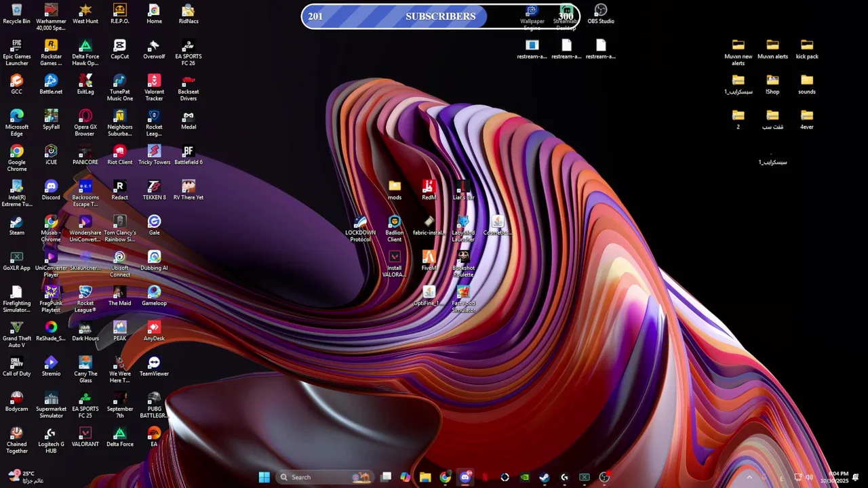The height and width of the screenshot is (488, 868).
Task: Open File Explorer from the taskbar
Action: [x=425, y=477]
